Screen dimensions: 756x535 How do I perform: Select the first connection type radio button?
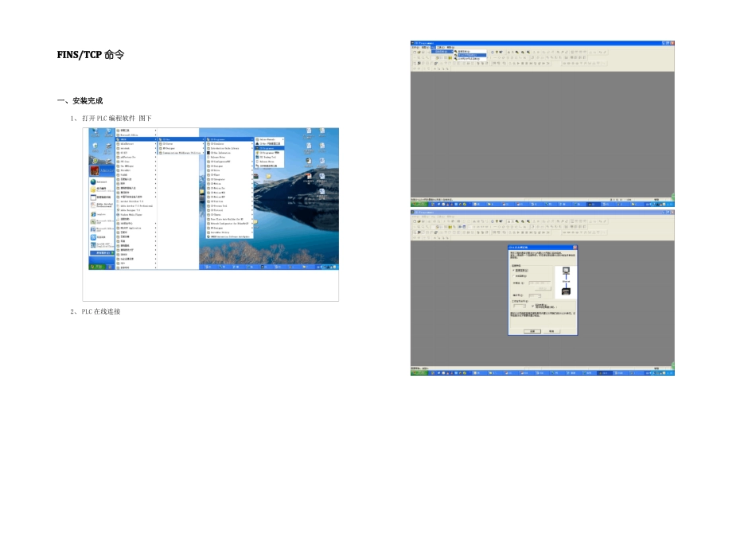pyautogui.click(x=512, y=270)
